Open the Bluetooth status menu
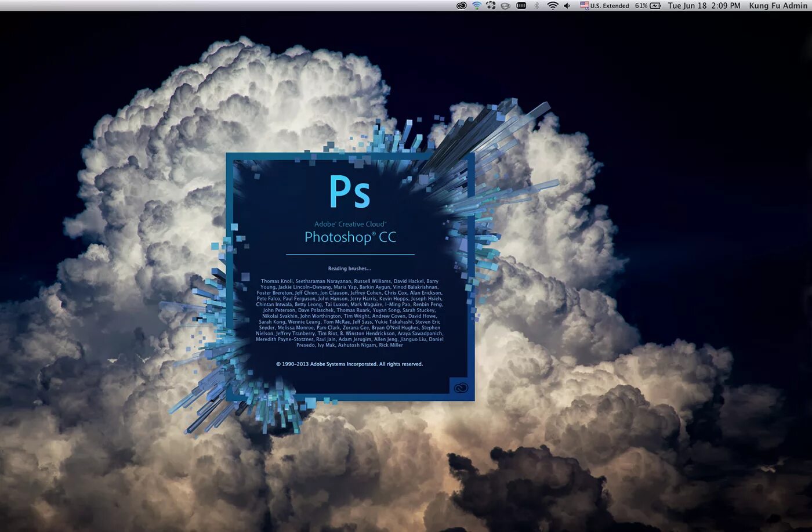 pos(537,6)
